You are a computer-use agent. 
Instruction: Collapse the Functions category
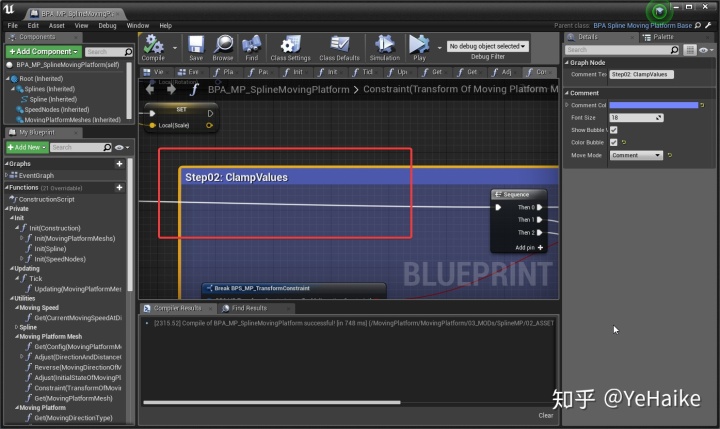(x=6, y=187)
